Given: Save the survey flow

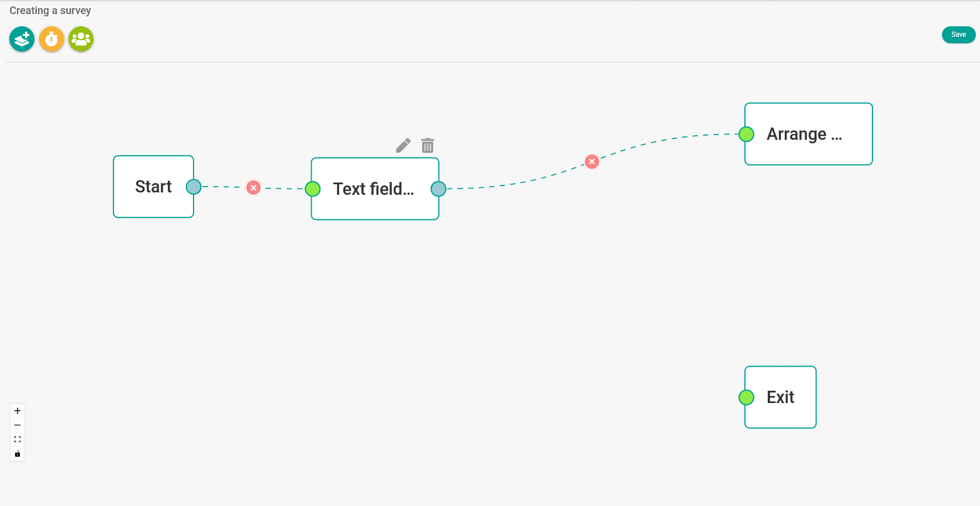Looking at the screenshot, I should (958, 35).
